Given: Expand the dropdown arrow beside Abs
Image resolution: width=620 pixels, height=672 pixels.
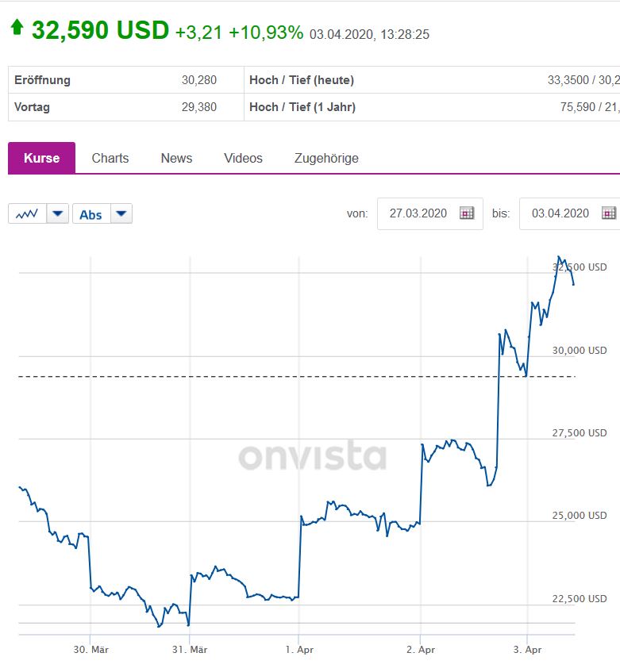Looking at the screenshot, I should [x=121, y=214].
